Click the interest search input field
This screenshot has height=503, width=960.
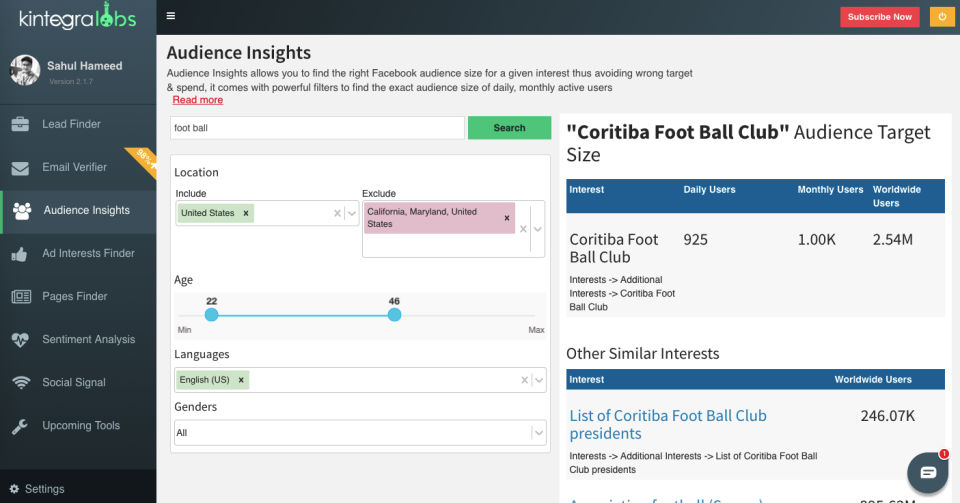point(317,128)
